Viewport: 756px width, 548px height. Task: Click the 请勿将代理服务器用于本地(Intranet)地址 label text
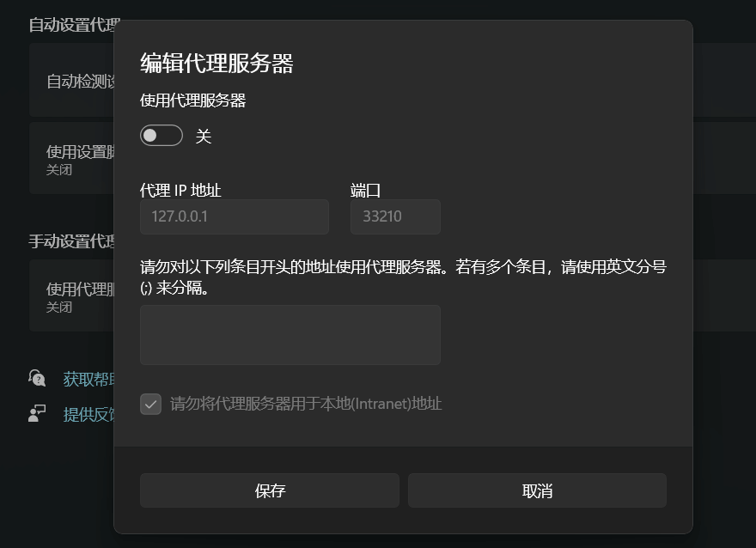[x=306, y=404]
